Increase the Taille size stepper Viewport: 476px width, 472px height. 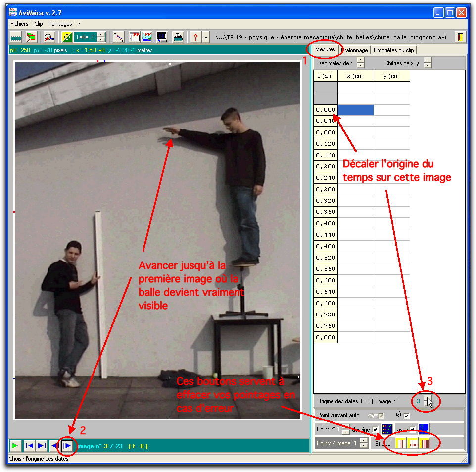101,35
